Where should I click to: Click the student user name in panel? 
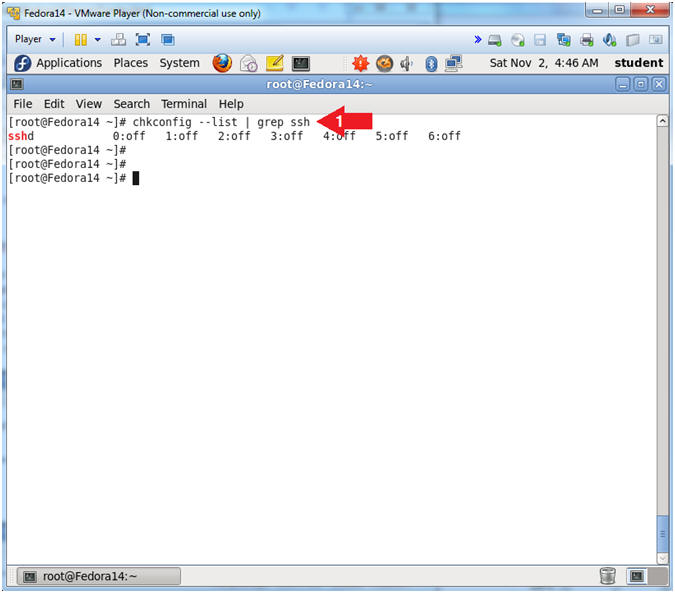[638, 63]
